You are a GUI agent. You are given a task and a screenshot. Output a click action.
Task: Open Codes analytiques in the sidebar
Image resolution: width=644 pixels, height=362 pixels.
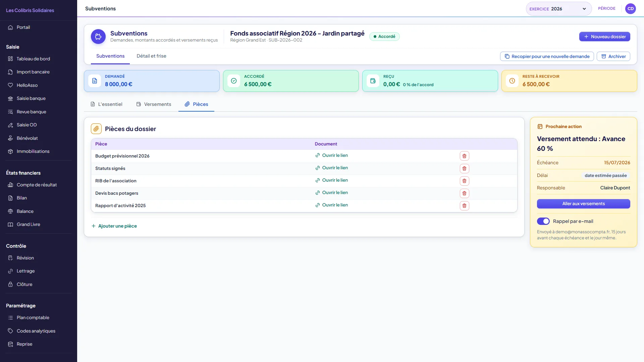[x=39, y=331]
